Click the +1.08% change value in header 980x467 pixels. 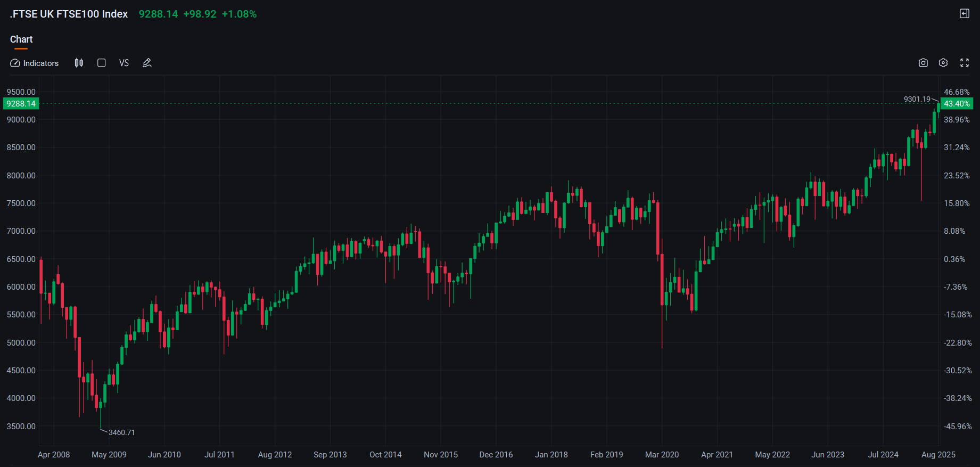(239, 14)
